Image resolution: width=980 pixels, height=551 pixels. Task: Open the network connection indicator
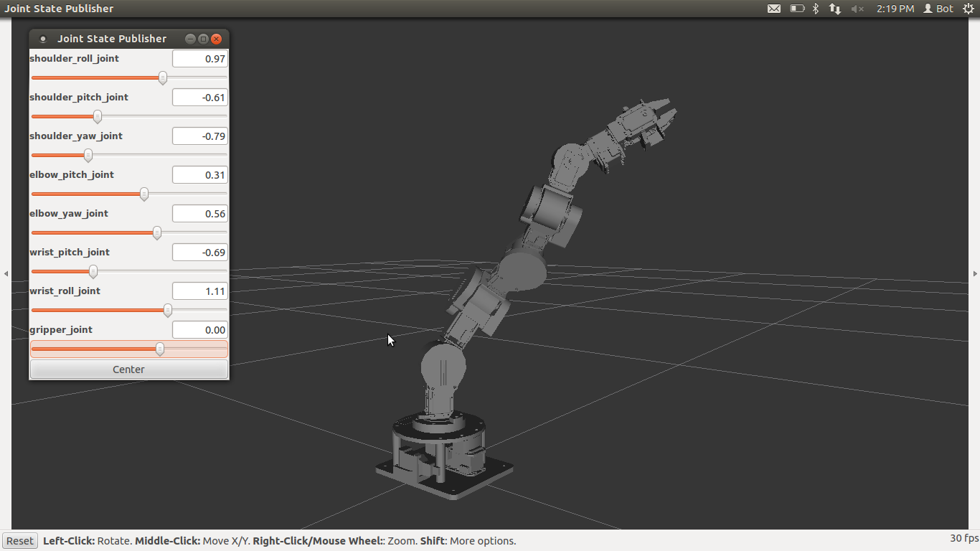point(835,9)
